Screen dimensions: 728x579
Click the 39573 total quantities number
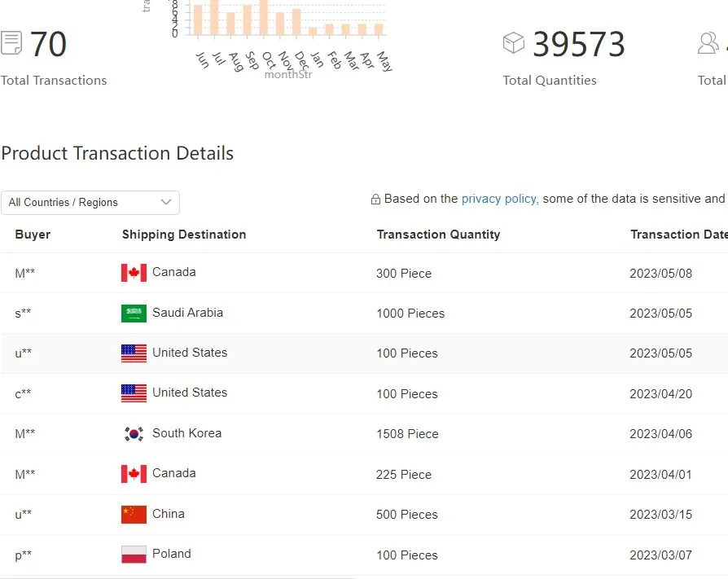click(579, 45)
